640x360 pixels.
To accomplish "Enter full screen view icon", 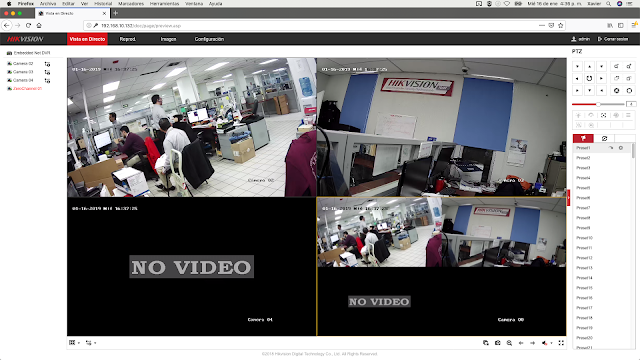I will 561,343.
